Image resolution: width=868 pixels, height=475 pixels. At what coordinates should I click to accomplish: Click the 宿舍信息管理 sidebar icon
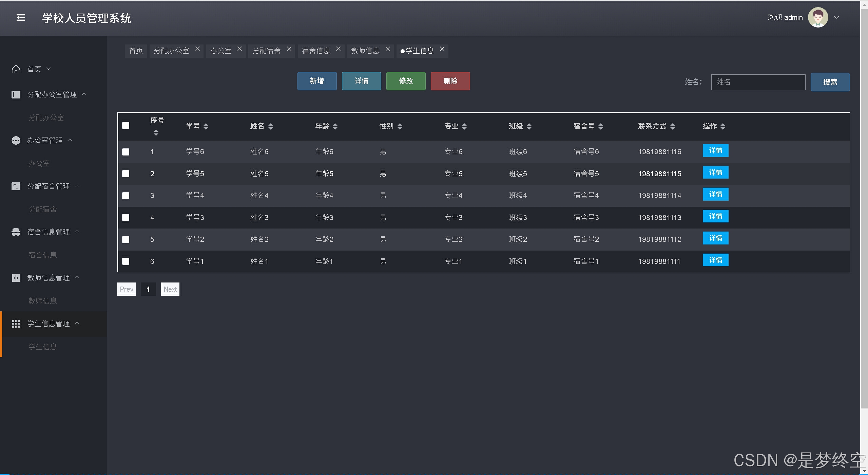pyautogui.click(x=16, y=232)
